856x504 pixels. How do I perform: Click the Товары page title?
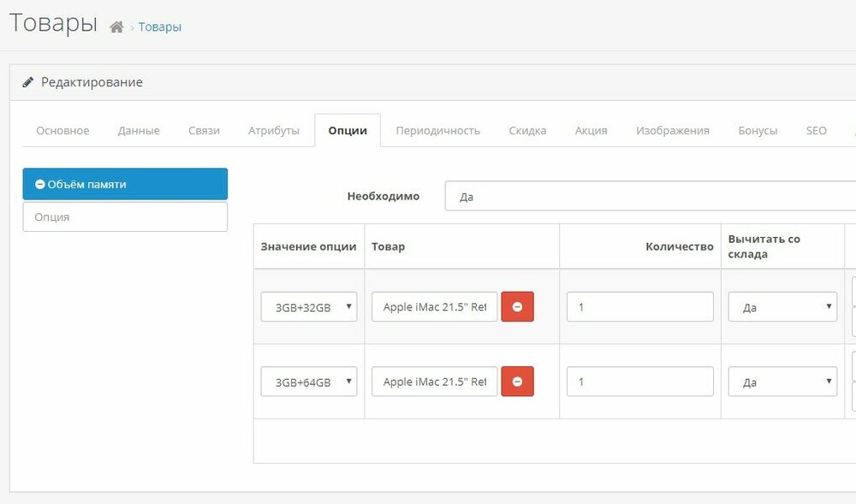click(53, 23)
